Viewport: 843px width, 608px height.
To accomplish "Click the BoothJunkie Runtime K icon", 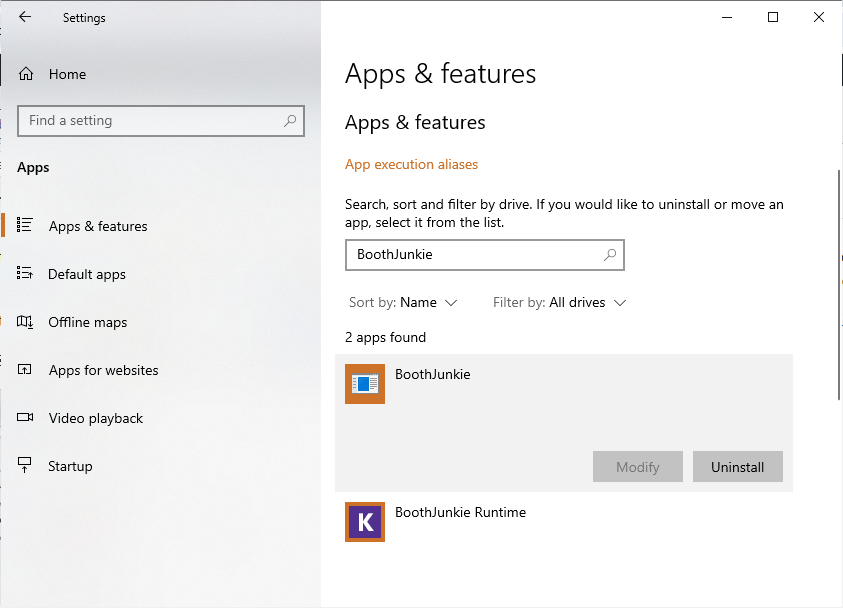I will coord(365,522).
